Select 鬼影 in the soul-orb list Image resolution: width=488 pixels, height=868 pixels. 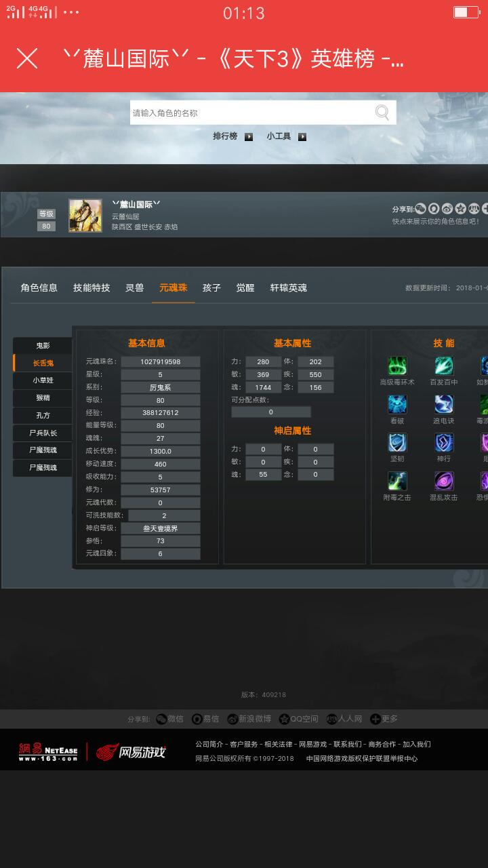point(43,346)
